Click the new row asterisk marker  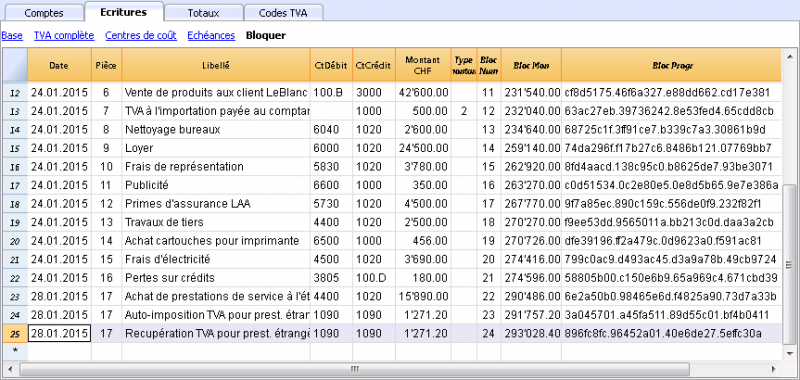tap(15, 350)
